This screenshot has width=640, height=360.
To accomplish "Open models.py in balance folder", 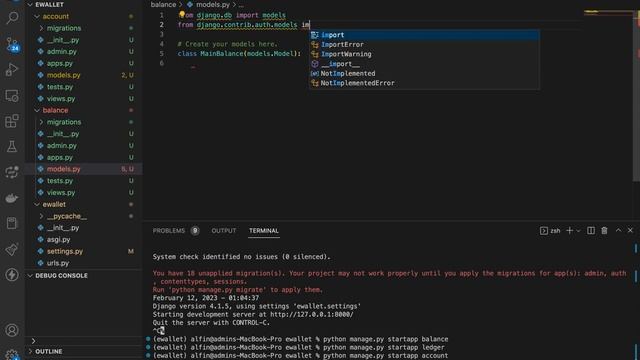I will pos(64,169).
